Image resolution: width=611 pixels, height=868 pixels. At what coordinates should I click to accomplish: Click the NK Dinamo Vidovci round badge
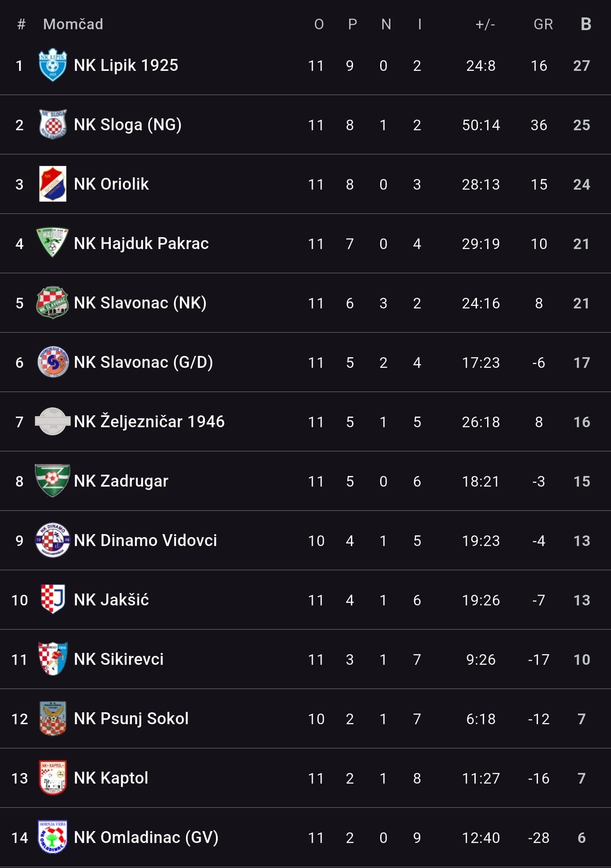pyautogui.click(x=52, y=540)
